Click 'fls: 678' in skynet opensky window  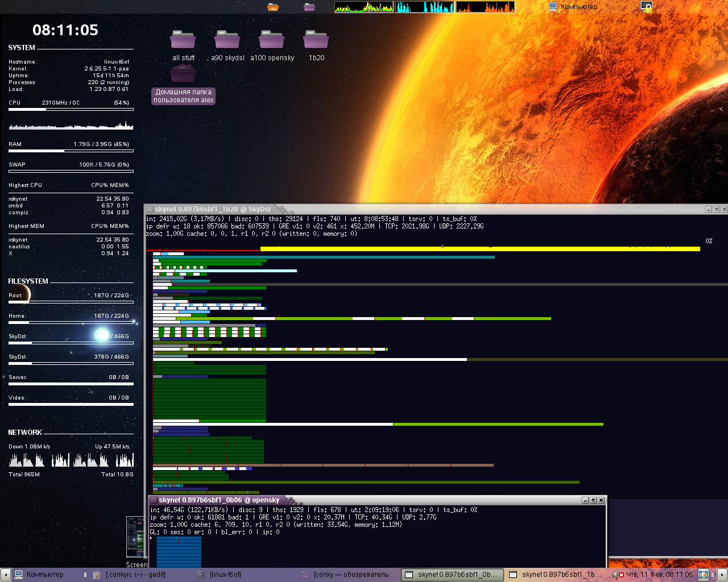327,510
